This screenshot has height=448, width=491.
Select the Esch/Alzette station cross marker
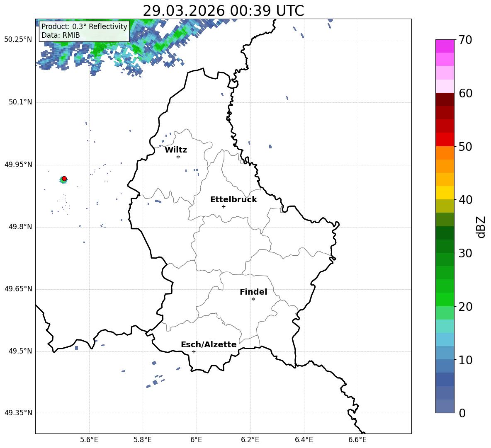(x=194, y=351)
